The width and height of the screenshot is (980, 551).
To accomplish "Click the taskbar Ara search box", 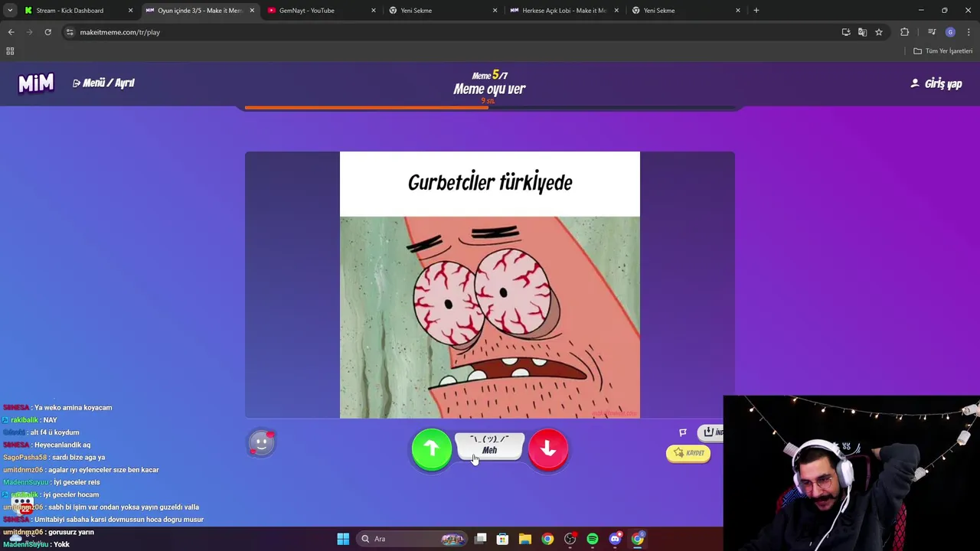I will [x=413, y=539].
